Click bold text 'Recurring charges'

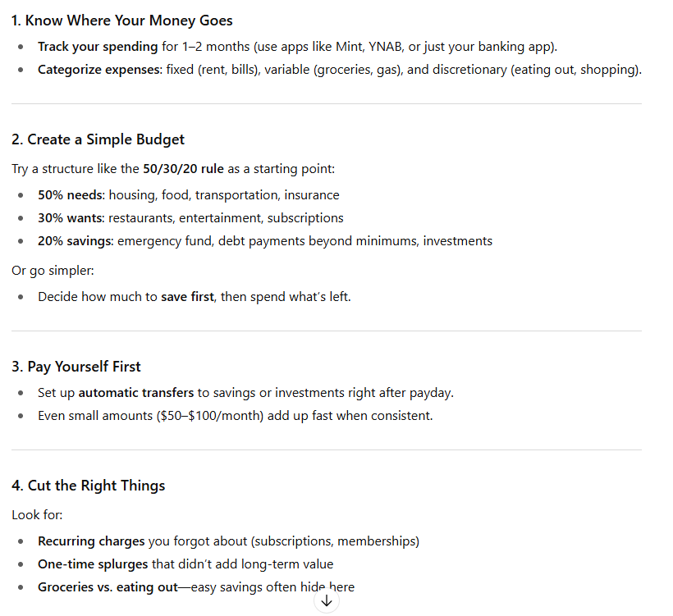click(91, 541)
